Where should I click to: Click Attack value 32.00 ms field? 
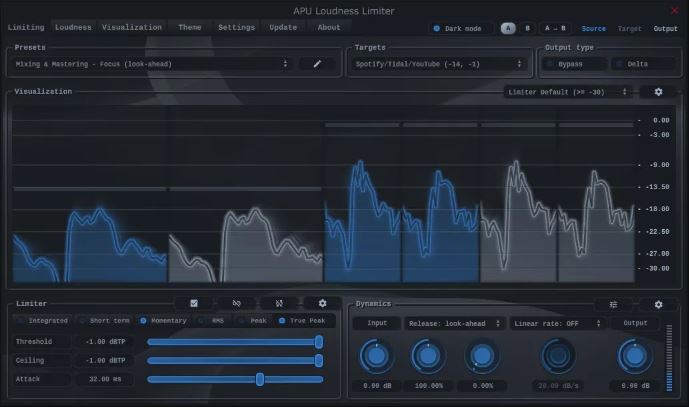pos(105,379)
